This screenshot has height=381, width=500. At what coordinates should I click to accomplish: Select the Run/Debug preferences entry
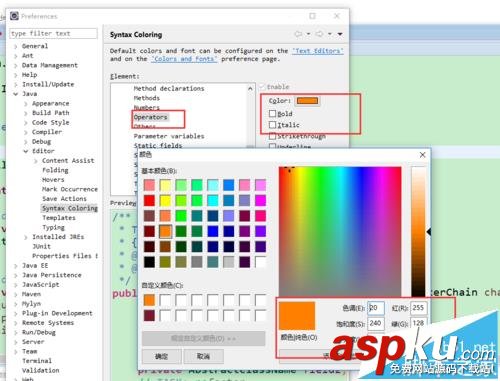pos(39,332)
